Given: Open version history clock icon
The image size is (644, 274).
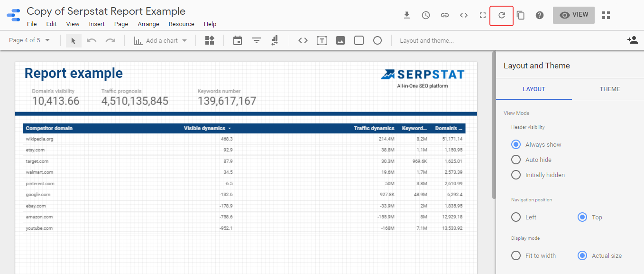Looking at the screenshot, I should coord(426,15).
